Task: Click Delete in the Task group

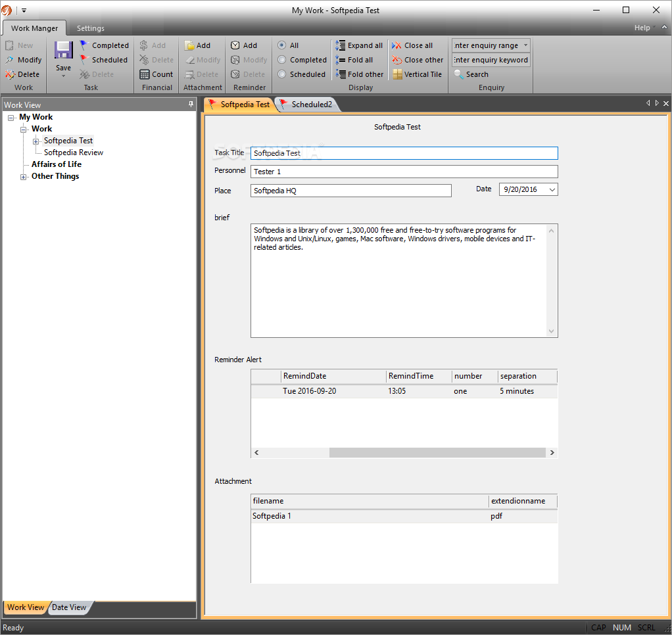Action: tap(97, 74)
